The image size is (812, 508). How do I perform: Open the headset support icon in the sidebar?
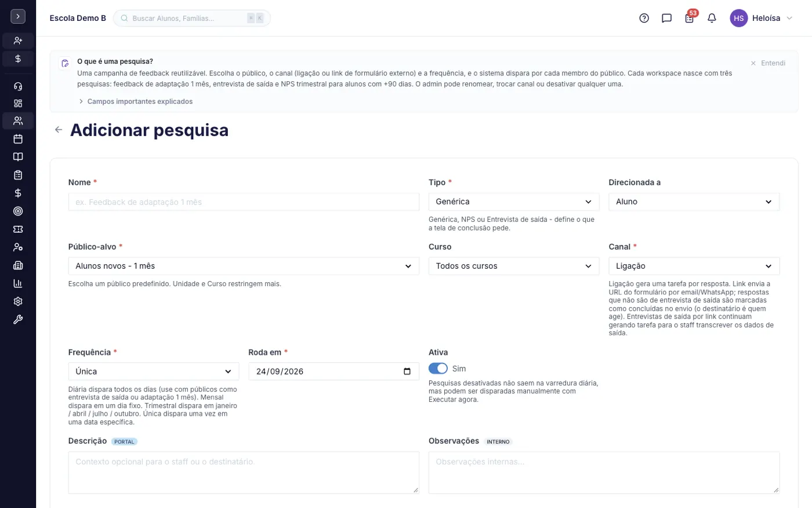[x=18, y=87]
